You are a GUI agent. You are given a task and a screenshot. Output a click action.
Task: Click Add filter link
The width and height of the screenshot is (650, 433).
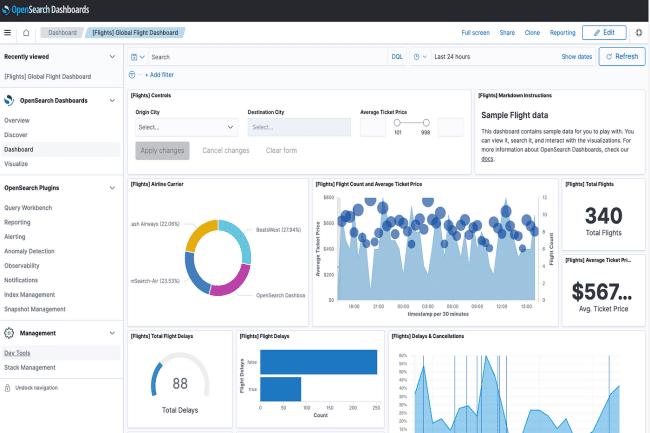[159, 75]
